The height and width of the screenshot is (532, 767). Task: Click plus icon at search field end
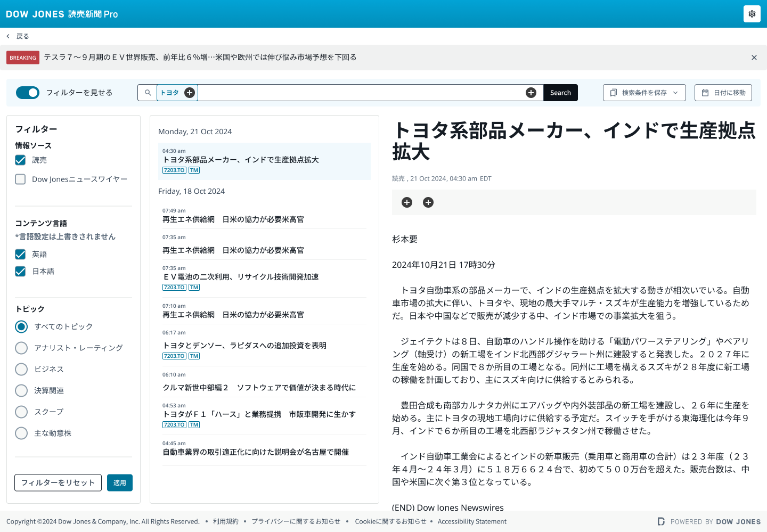[531, 93]
